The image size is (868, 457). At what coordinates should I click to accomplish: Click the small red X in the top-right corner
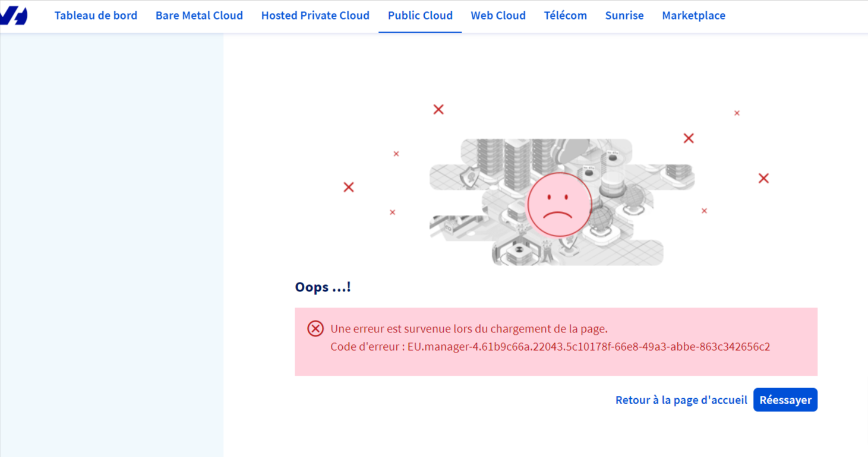[x=737, y=113]
